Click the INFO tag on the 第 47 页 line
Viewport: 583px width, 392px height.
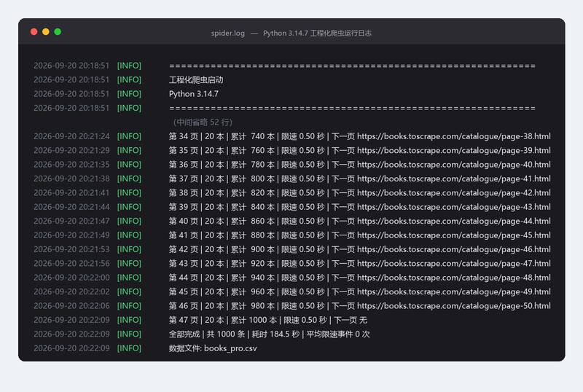(129, 320)
